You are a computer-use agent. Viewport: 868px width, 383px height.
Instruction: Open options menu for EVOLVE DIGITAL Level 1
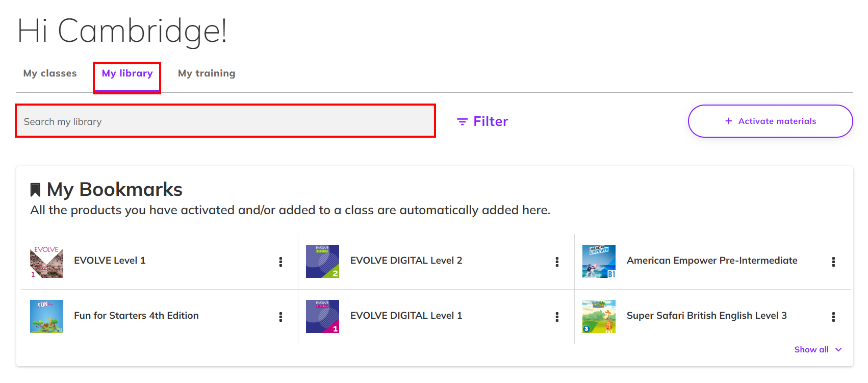point(557,317)
